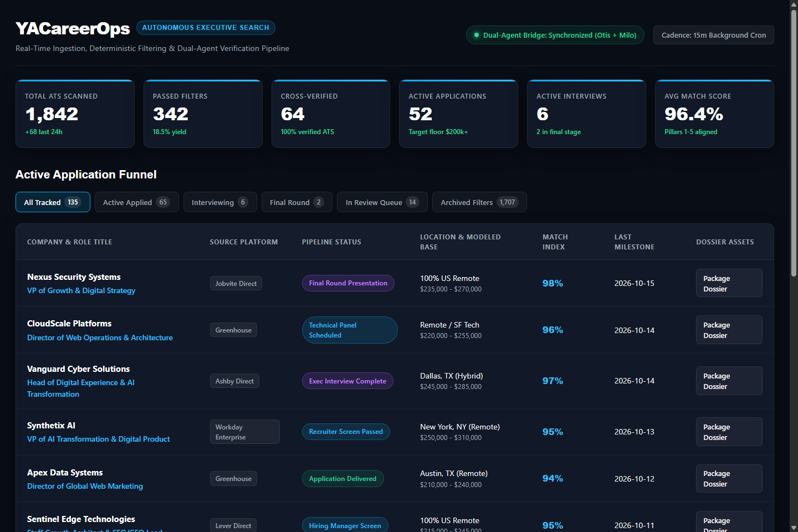This screenshot has width=798, height=532.
Task: Click the Exec Interview Complete status pill
Action: pos(347,381)
